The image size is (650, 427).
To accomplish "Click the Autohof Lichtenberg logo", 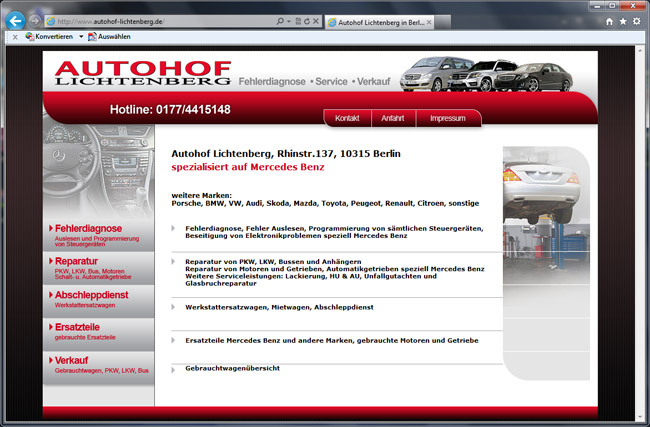I will 143,73.
